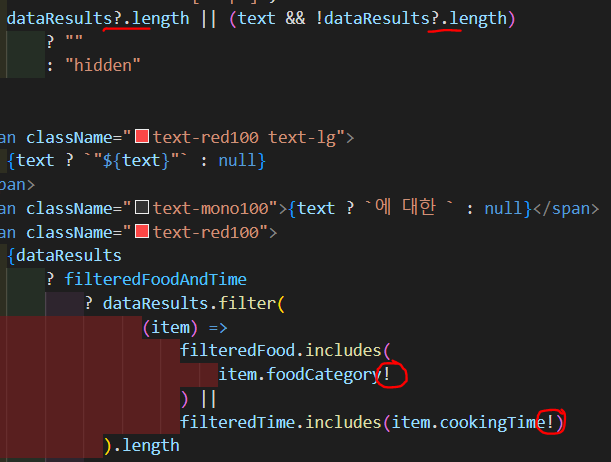The image size is (611, 462).
Task: Open the dark swatch before text-mono100
Action: pos(141,207)
